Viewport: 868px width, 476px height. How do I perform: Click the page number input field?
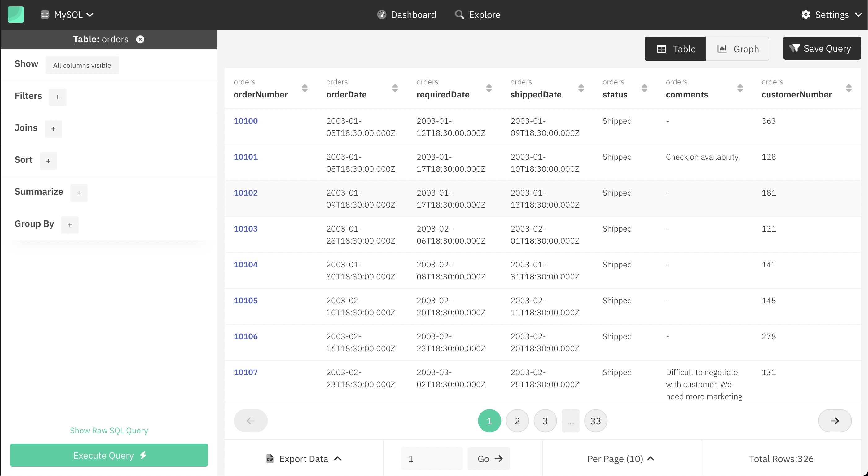point(432,458)
